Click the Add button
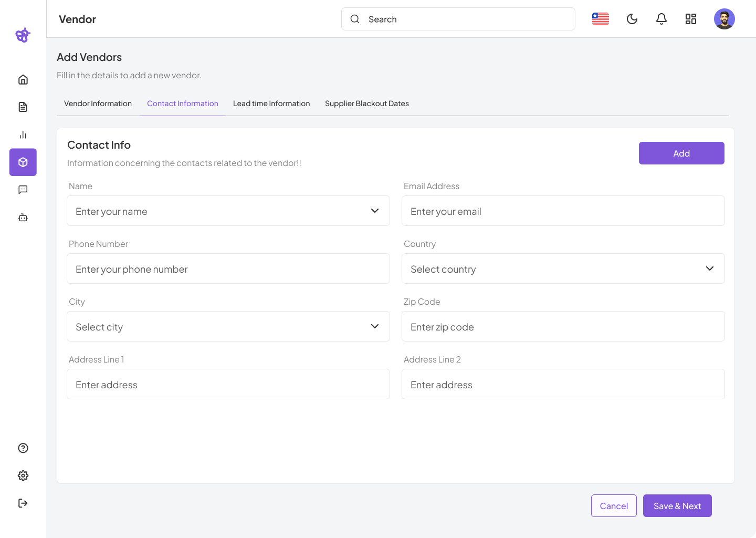 [x=681, y=153]
